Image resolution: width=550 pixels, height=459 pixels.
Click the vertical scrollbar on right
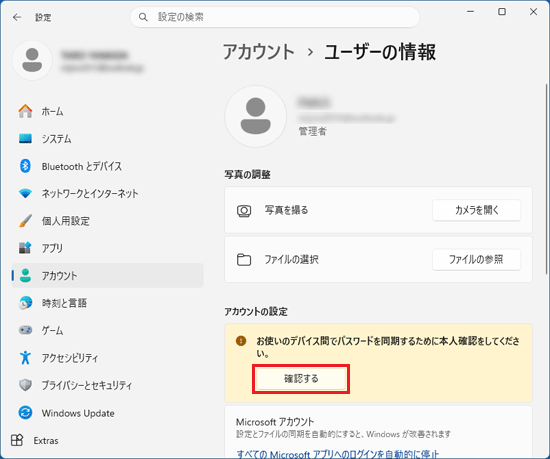click(x=546, y=179)
